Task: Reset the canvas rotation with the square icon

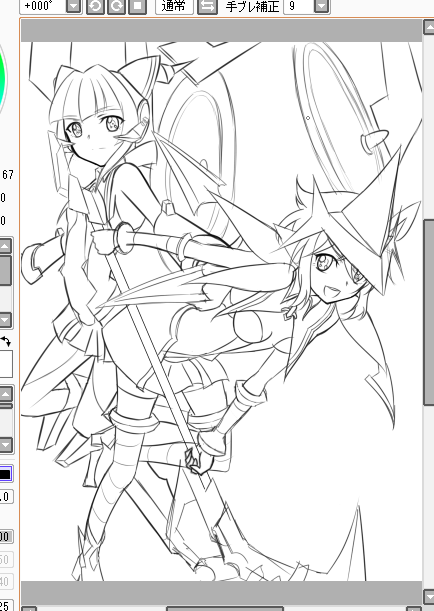Action: click(x=137, y=6)
